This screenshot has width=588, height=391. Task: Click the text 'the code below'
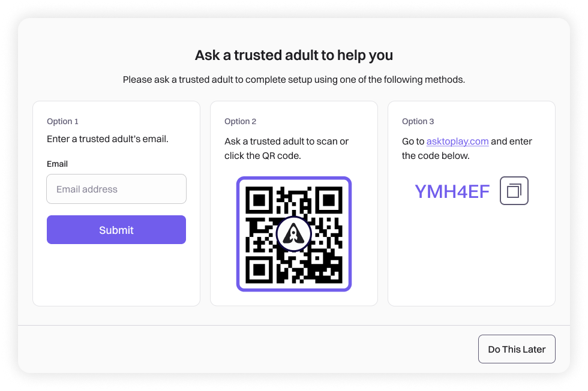(x=436, y=155)
